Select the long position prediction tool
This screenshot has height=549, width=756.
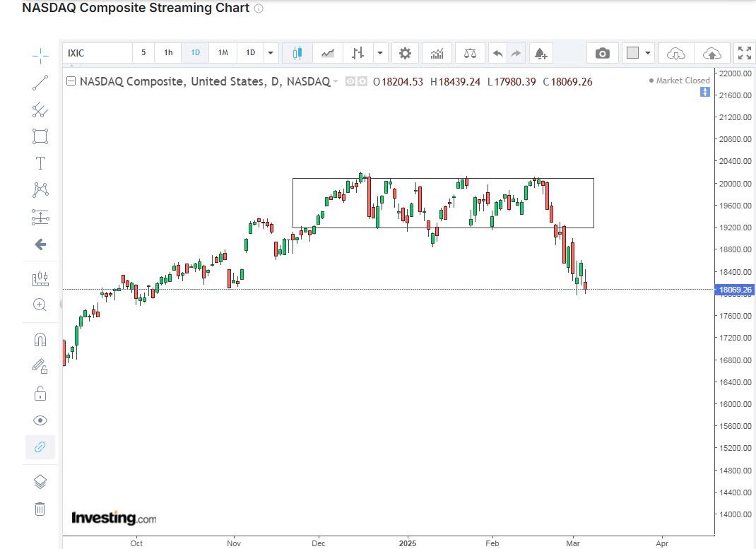40,217
